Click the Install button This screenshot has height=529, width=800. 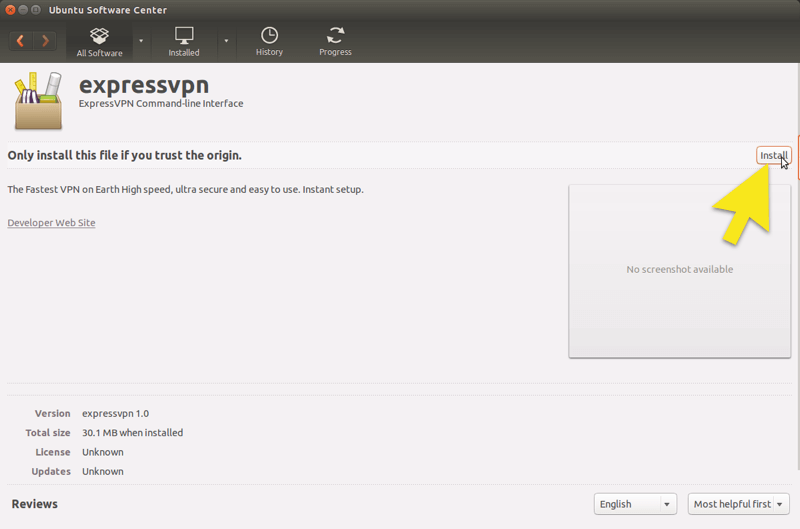pos(773,156)
